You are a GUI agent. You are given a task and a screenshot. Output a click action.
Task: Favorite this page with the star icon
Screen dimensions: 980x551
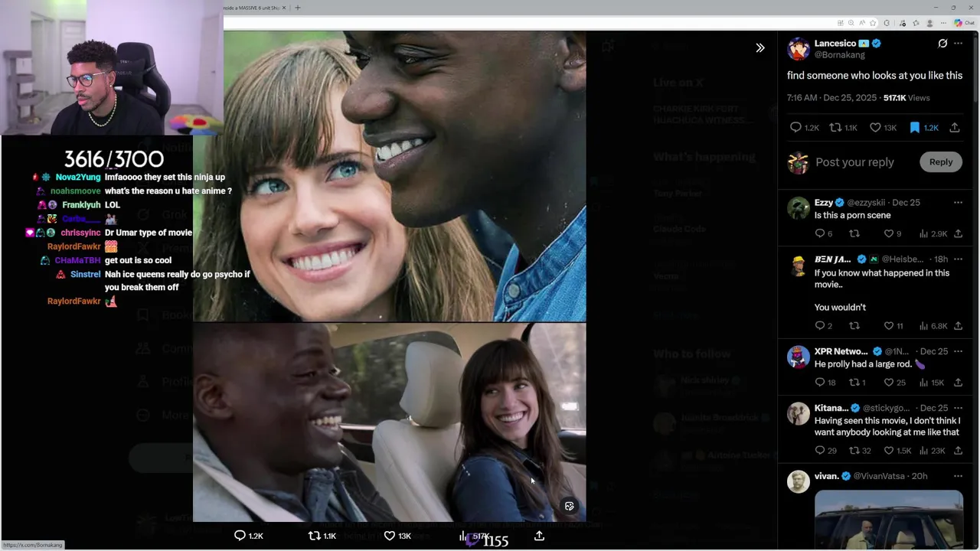coord(873,23)
